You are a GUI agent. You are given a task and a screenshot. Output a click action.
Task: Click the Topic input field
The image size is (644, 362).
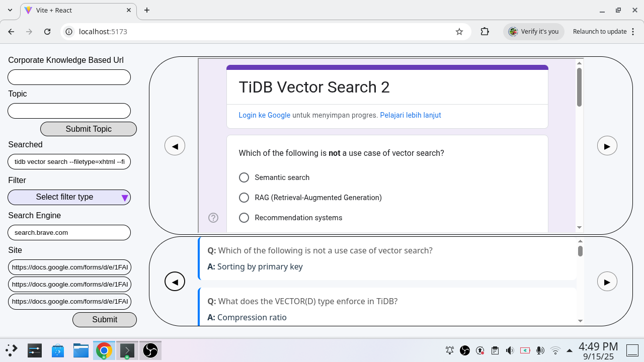69,111
